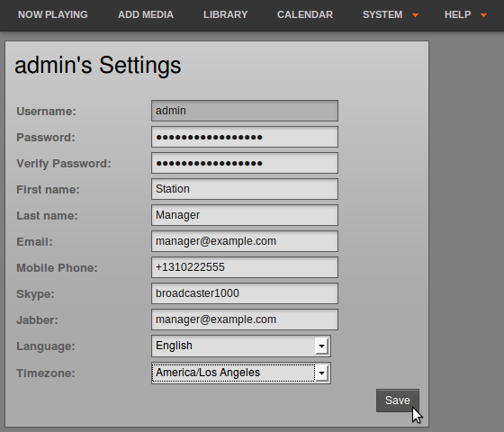Viewport: 504px width, 432px height.
Task: Open the Timezone dropdown arrow
Action: coord(321,373)
